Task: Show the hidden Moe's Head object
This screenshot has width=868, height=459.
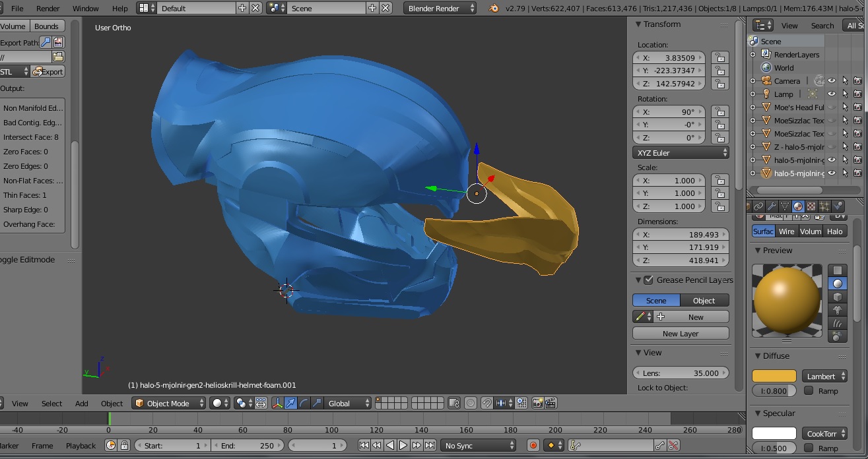Action: tap(832, 107)
